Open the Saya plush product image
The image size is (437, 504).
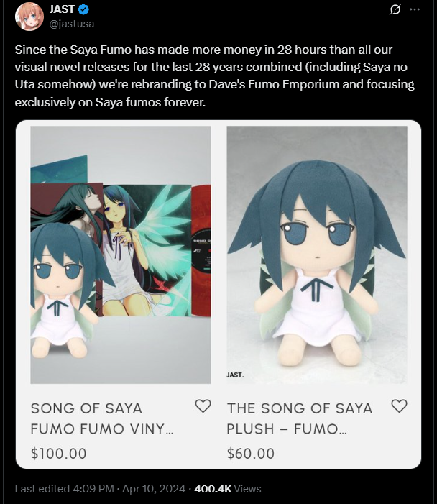pos(317,255)
